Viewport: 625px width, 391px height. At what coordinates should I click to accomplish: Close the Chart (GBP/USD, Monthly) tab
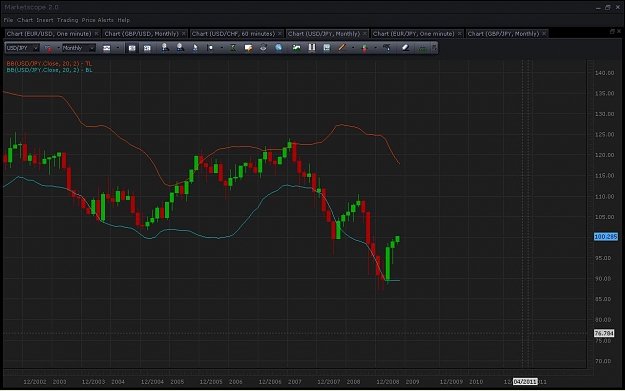pos(183,33)
